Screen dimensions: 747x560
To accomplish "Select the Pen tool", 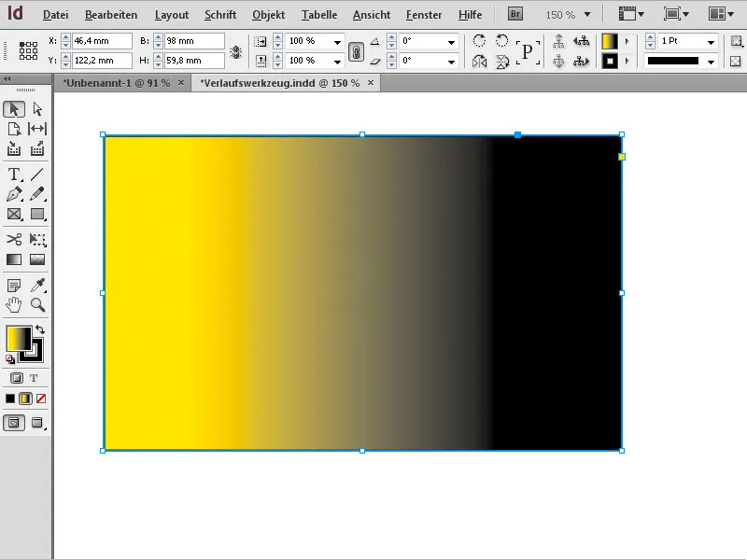I will click(14, 194).
